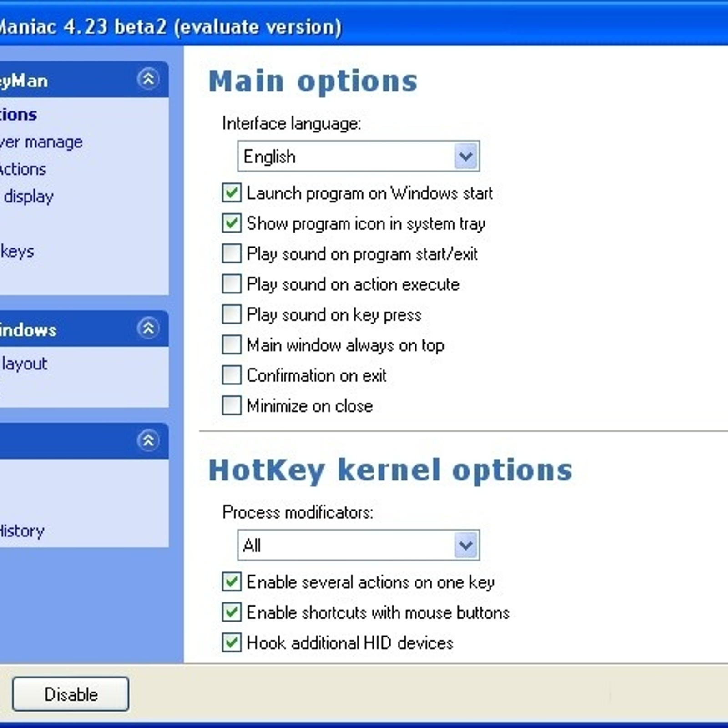Collapse the third sidebar panel containing History
This screenshot has height=728, width=728.
[148, 440]
